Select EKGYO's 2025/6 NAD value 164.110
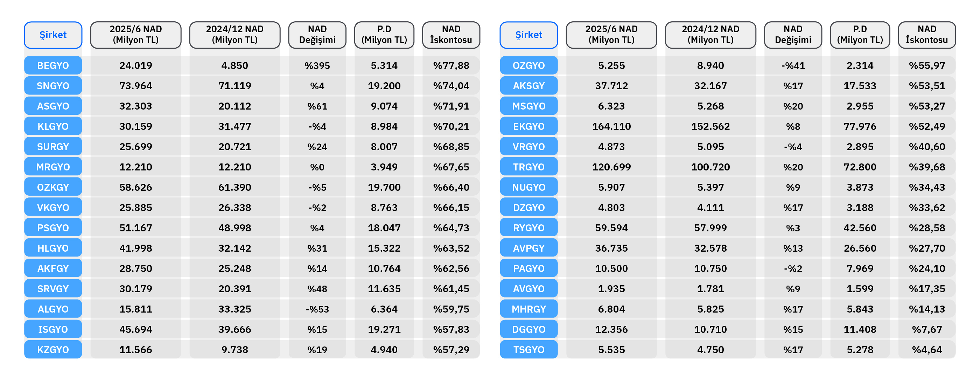Image resolution: width=980 pixels, height=378 pixels. (x=611, y=126)
